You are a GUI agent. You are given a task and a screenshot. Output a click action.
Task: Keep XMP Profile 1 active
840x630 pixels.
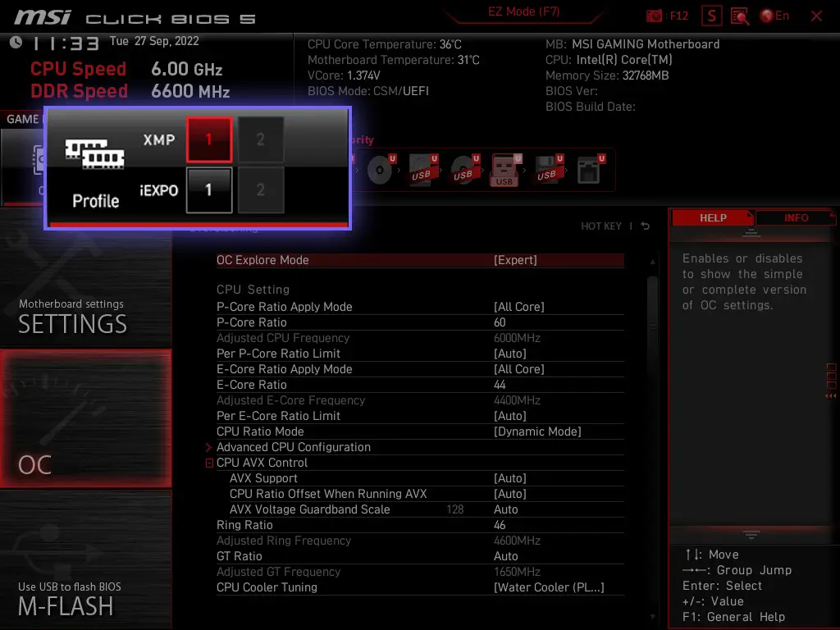[x=210, y=139]
